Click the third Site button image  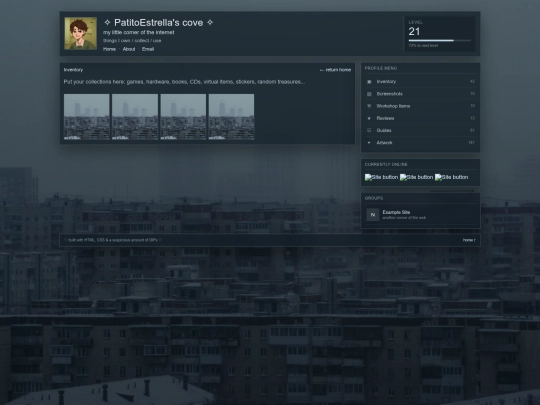tap(451, 177)
